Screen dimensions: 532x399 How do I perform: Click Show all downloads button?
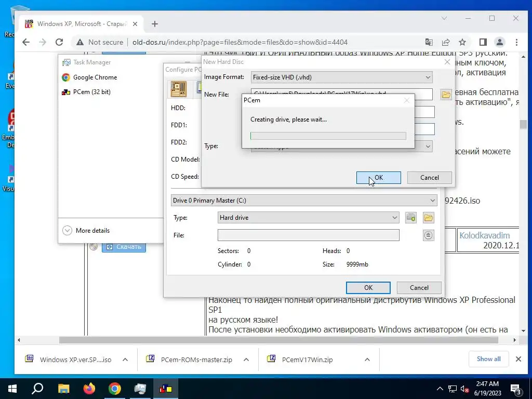[488, 359]
